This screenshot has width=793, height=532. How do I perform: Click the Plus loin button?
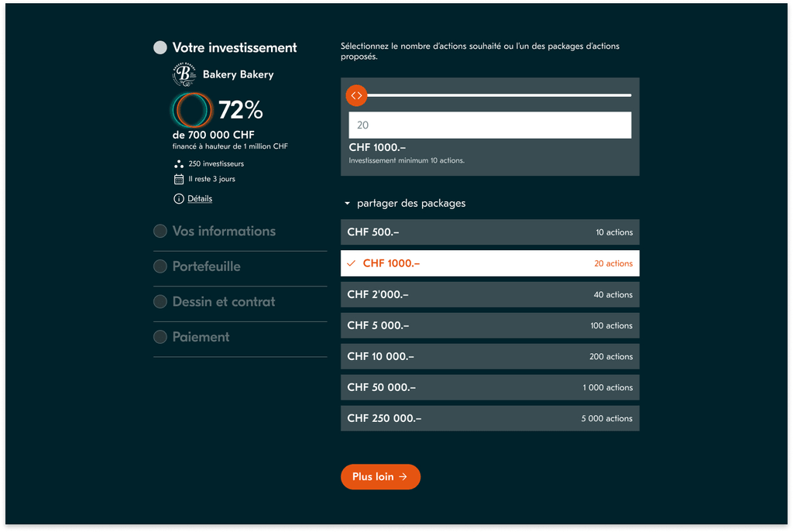click(x=380, y=477)
